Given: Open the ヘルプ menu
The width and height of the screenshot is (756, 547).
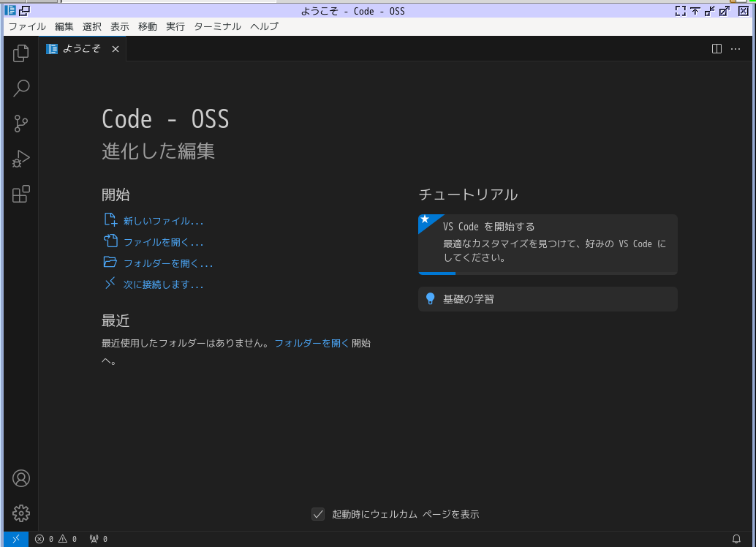Looking at the screenshot, I should (264, 26).
